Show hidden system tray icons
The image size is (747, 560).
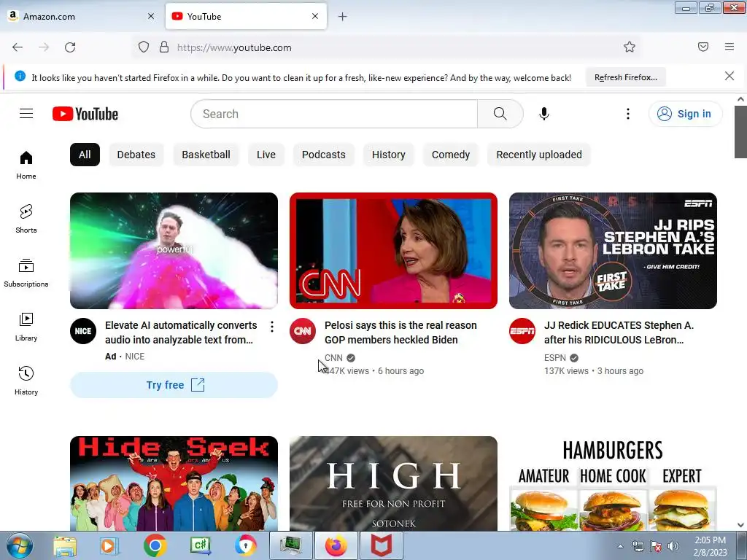click(620, 546)
